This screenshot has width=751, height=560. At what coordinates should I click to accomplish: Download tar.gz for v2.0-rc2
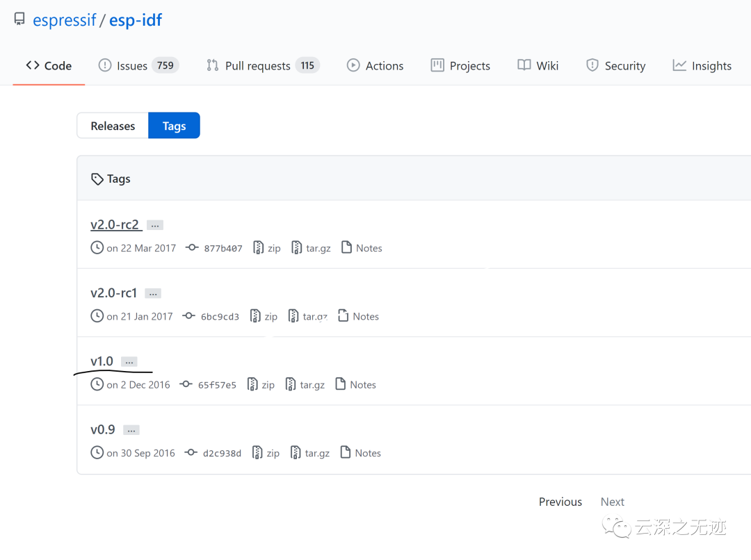click(318, 249)
